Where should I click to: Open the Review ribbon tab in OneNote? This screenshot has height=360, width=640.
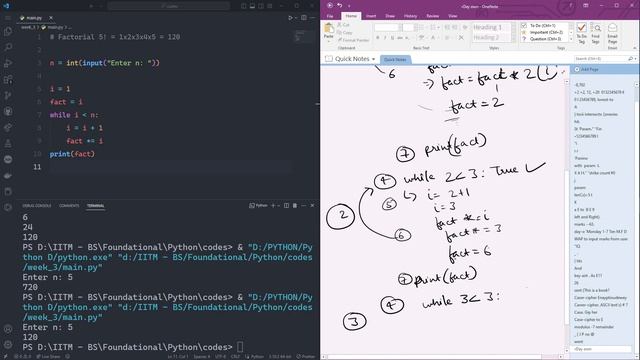[433, 16]
